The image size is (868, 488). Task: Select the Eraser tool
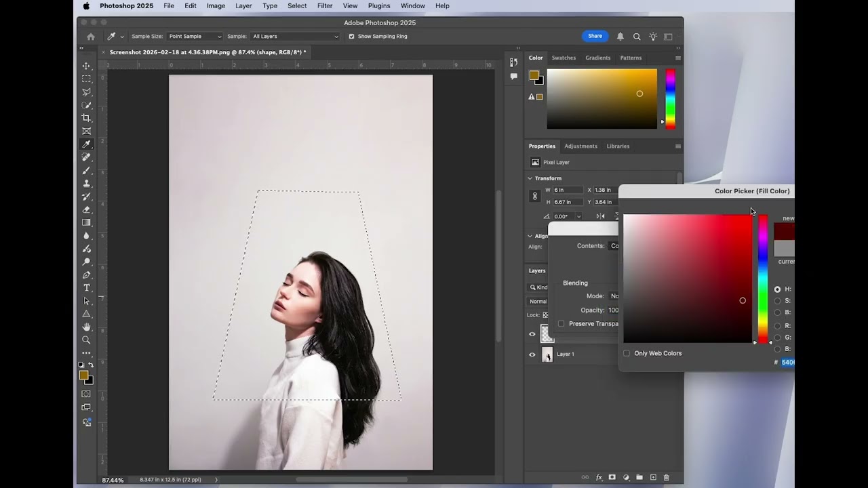86,209
